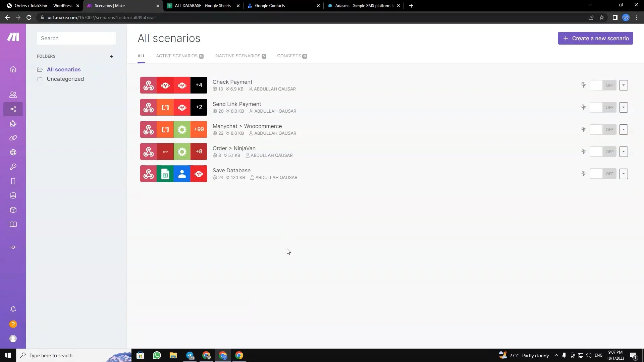644x362 pixels.
Task: Click instant trigger bolt for Manychat > Woocommerce
Action: 583,129
